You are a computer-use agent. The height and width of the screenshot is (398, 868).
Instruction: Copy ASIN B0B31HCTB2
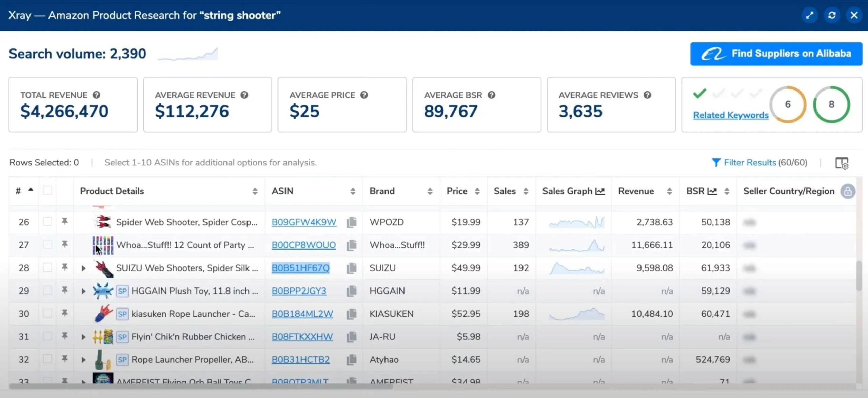[x=352, y=360]
